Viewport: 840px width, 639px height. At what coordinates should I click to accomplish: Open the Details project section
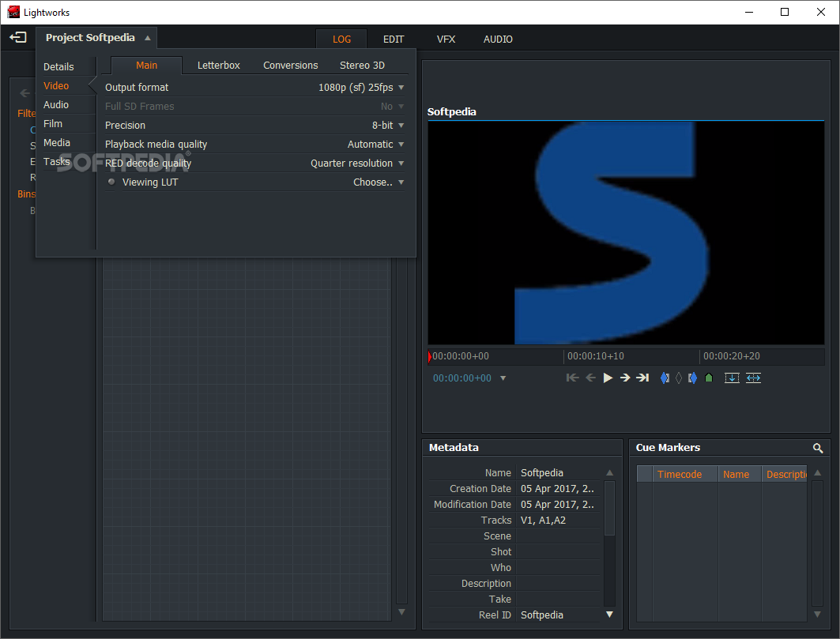click(x=58, y=66)
